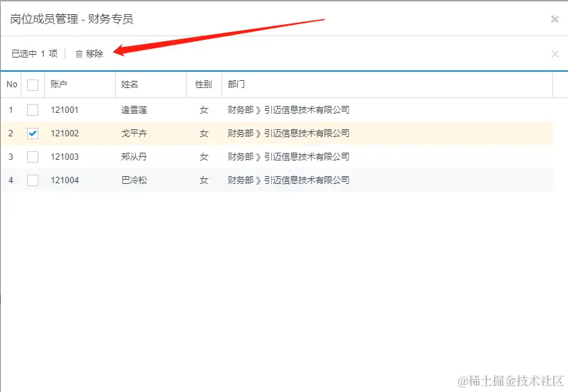This screenshot has height=392, width=568.
Task: Click the dialog title 岗位成员管理 - 财务专员
Action: pos(72,19)
